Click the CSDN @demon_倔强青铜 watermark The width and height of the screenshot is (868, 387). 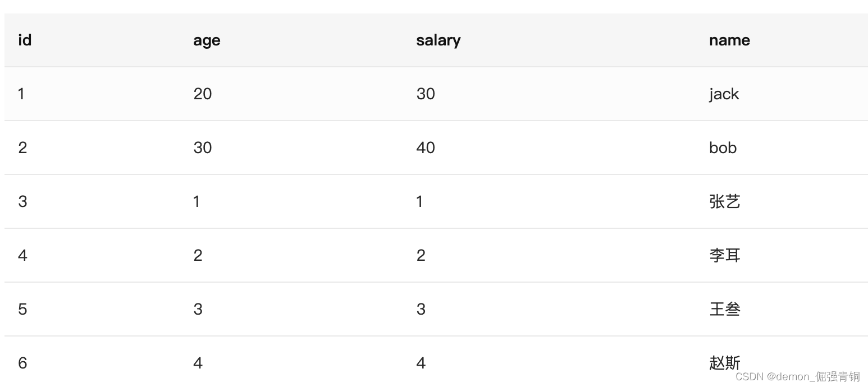(797, 376)
